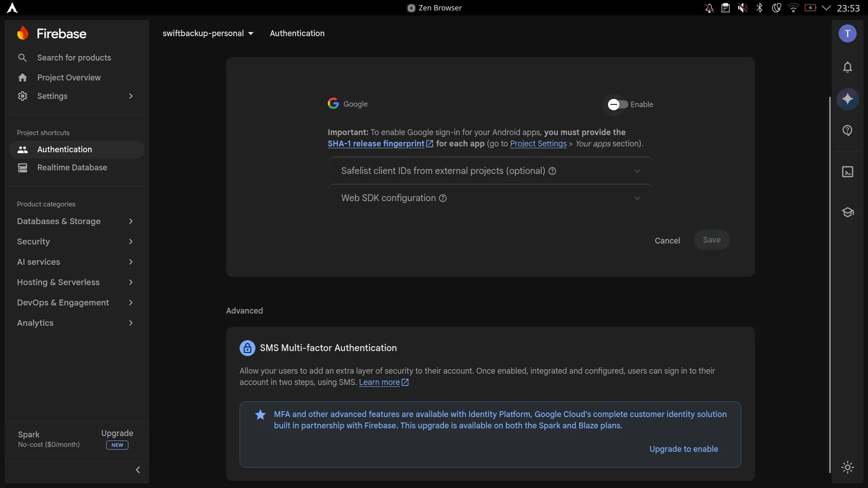Open the user account avatar T
The width and height of the screenshot is (868, 488).
[x=848, y=33]
